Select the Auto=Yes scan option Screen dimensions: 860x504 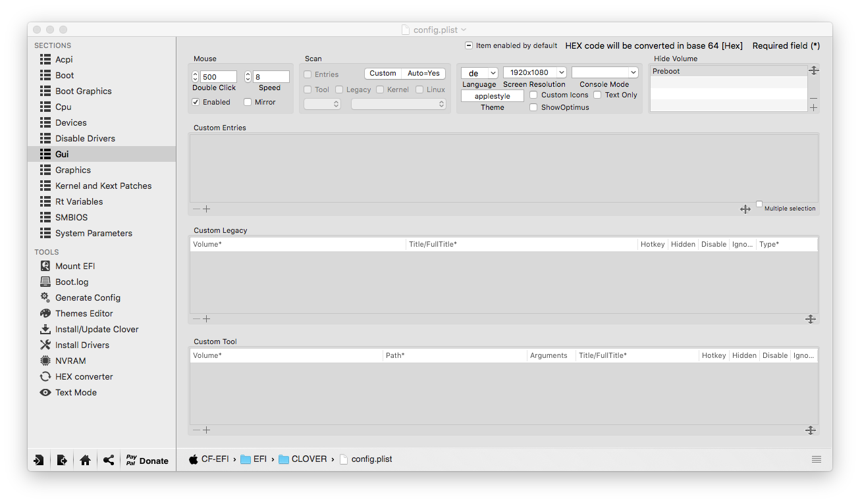tap(423, 74)
